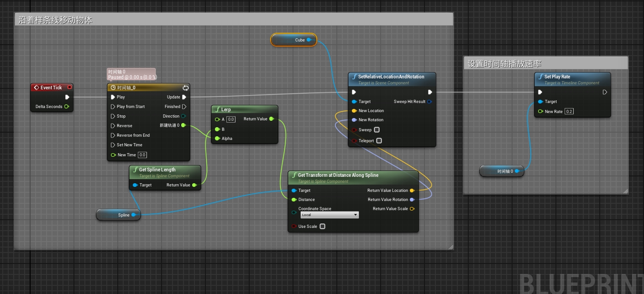Click the Lerp A value field
The image size is (644, 294).
click(231, 119)
